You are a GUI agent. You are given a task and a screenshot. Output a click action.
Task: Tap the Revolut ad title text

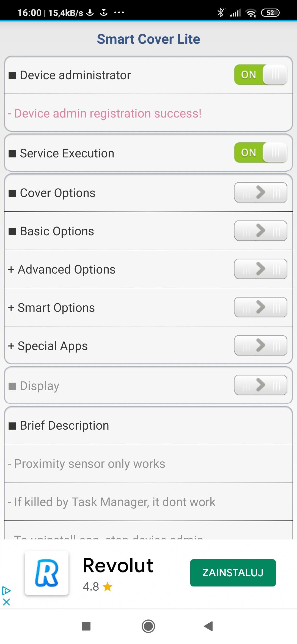pos(118,566)
